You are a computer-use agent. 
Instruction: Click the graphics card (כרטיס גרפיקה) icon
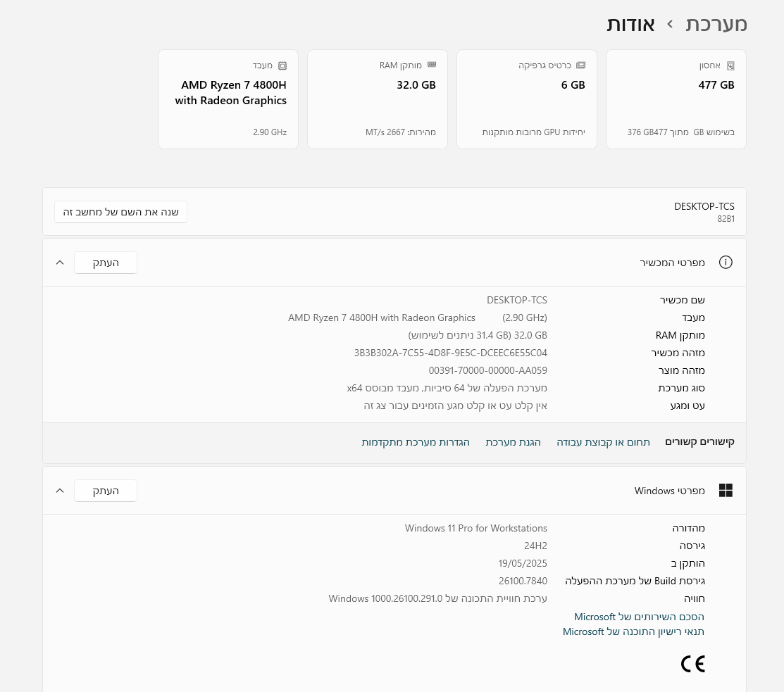[580, 65]
